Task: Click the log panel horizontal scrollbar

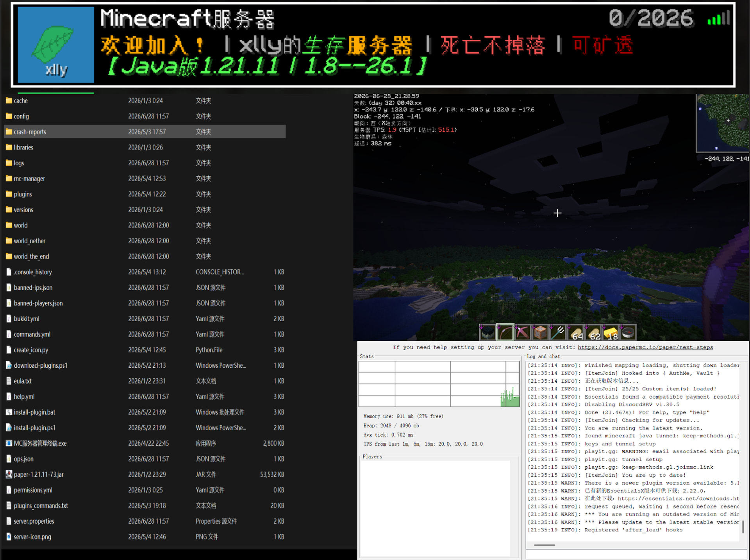Action: (x=544, y=545)
